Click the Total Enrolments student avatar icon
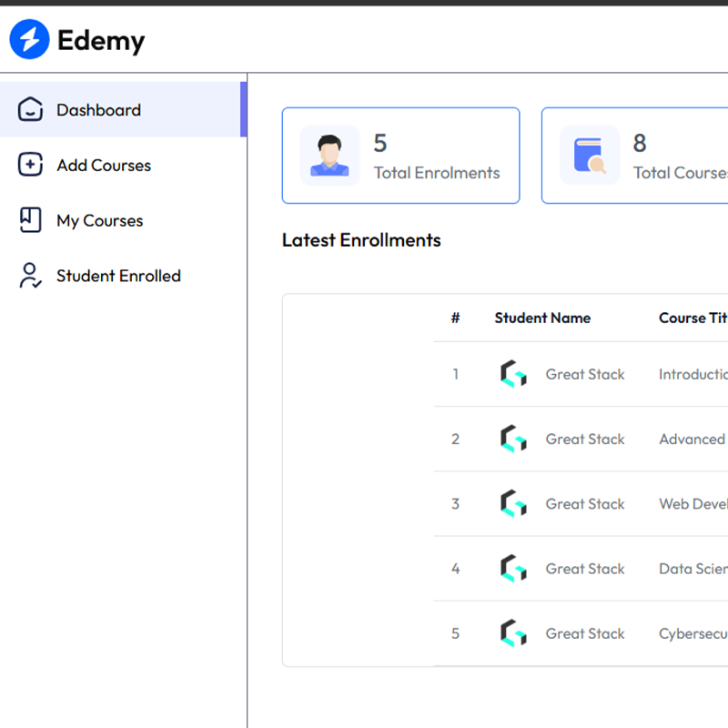This screenshot has width=728, height=728. (329, 156)
